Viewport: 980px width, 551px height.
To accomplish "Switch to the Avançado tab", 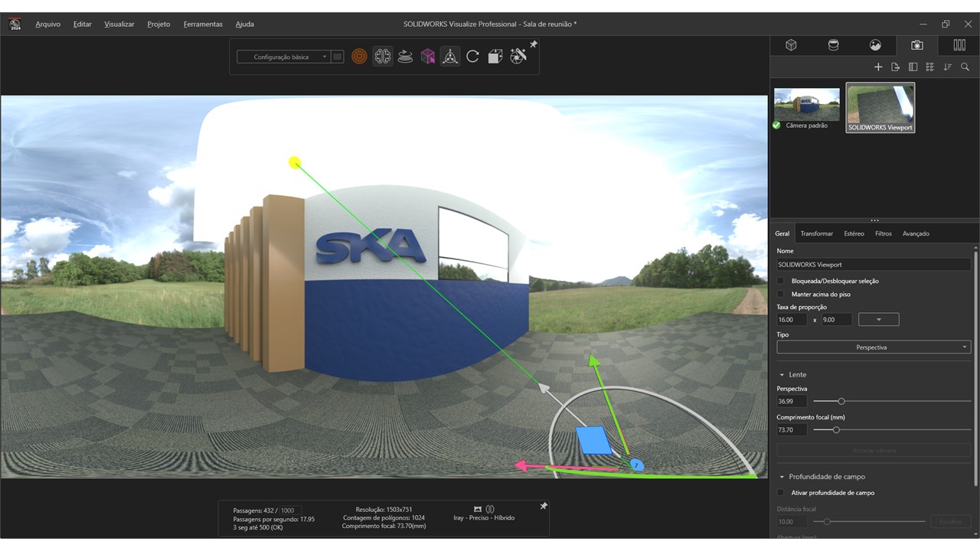I will [x=916, y=233].
